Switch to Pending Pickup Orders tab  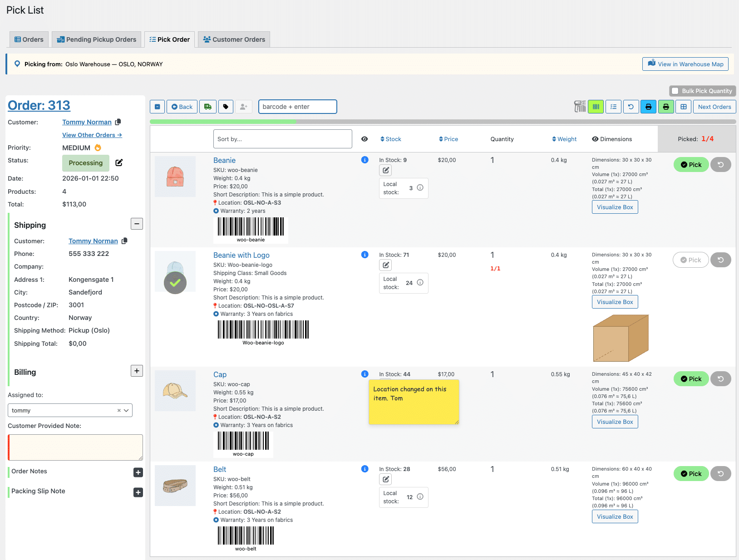click(96, 39)
